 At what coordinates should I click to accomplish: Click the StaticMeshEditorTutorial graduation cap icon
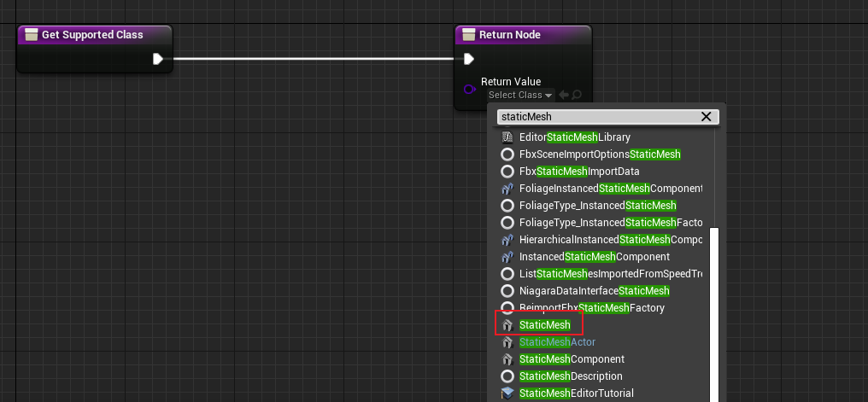[x=507, y=393]
